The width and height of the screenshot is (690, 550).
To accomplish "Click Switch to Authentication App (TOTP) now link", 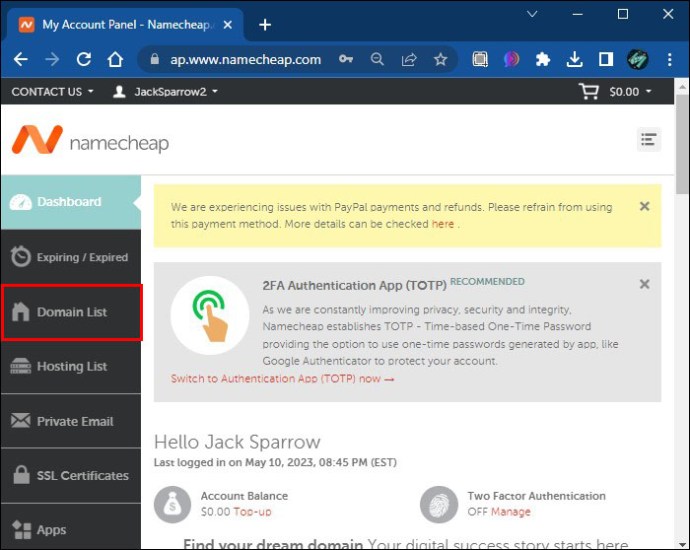I will pos(282,379).
